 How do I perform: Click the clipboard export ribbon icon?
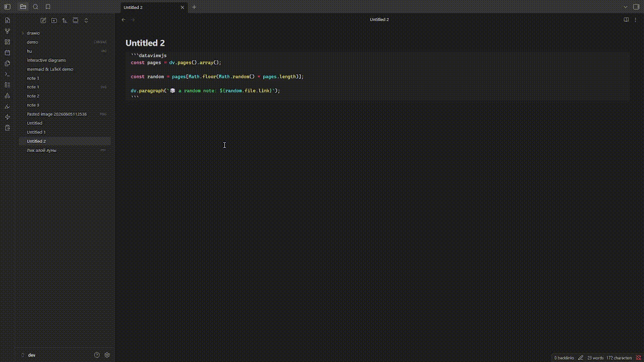[7, 128]
